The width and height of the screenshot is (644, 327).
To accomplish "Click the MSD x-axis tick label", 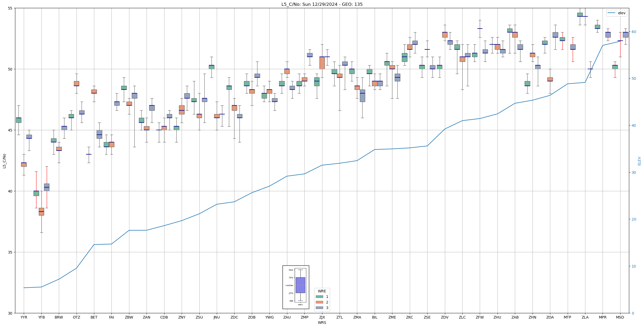I will [x=620, y=317].
